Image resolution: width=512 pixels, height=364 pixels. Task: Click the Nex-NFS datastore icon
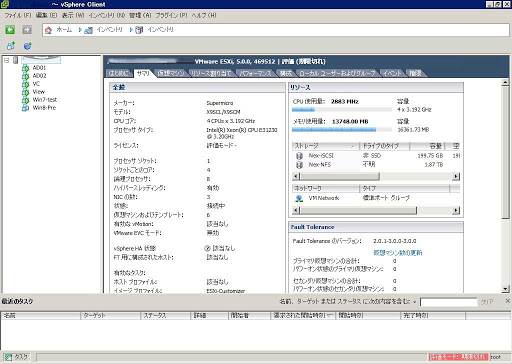[x=299, y=165]
